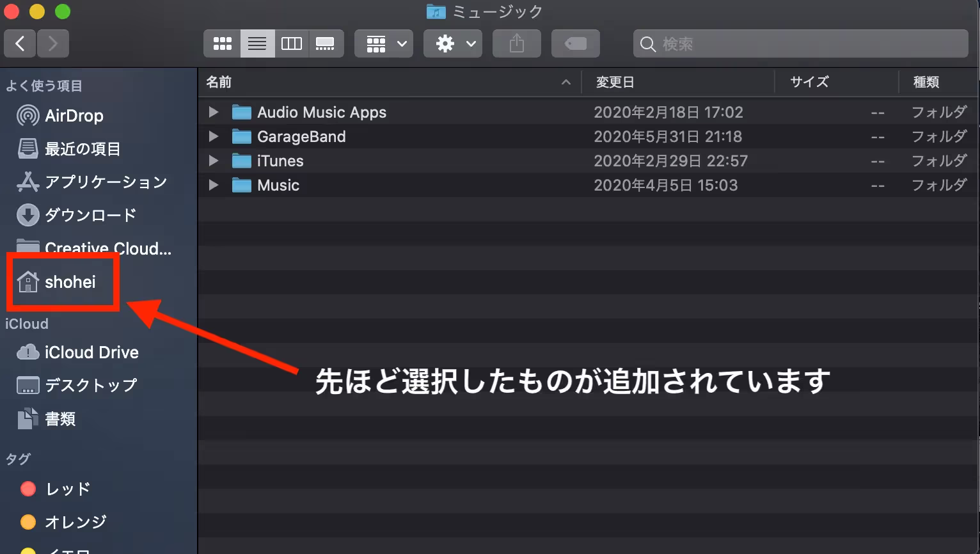The image size is (980, 554).
Task: Select the Music folder icon
Action: pos(241,186)
